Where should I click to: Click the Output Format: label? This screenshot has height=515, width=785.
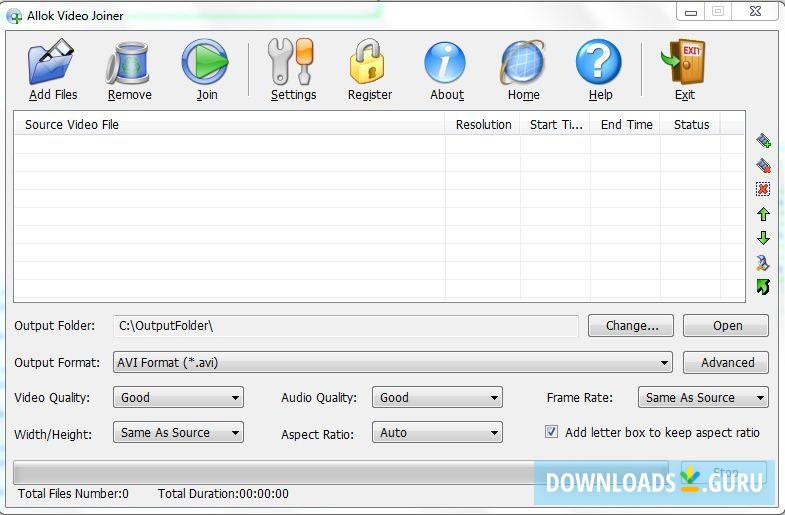point(57,362)
